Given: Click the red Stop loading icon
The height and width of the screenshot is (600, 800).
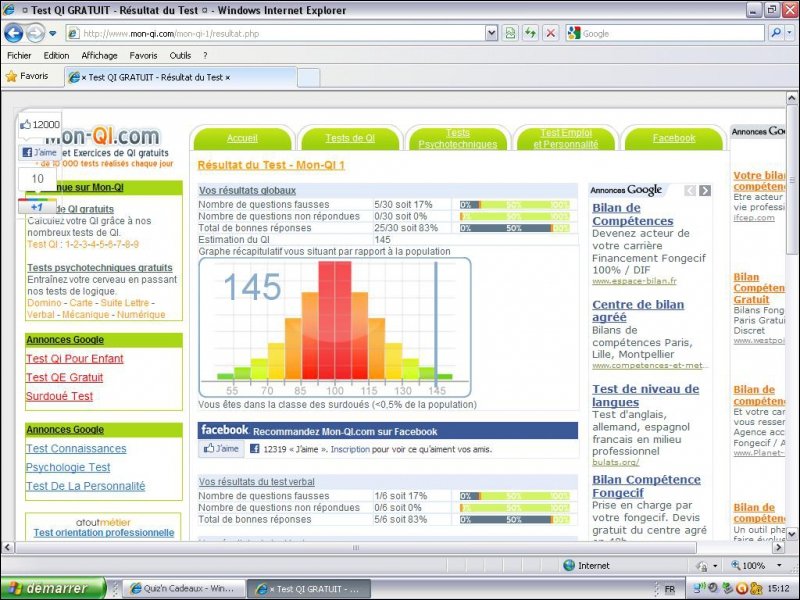Looking at the screenshot, I should pyautogui.click(x=550, y=33).
